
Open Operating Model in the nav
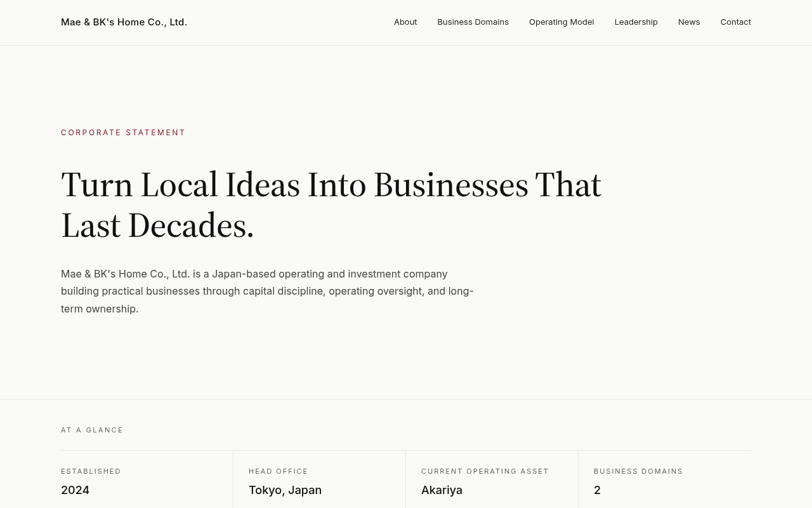[561, 22]
